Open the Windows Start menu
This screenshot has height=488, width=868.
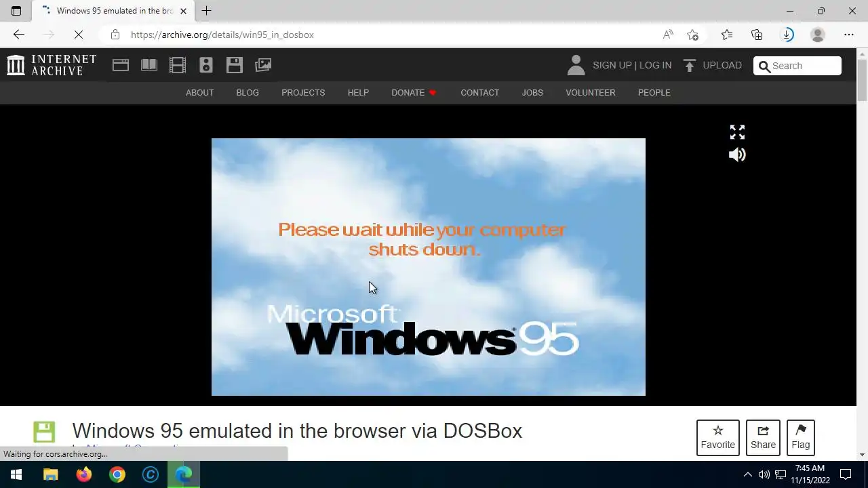(16, 474)
